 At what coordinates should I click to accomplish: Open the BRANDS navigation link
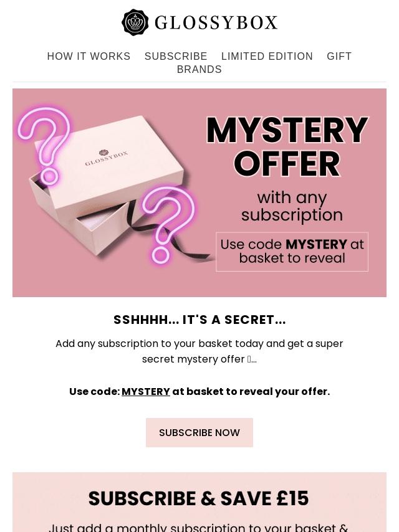[x=199, y=69]
